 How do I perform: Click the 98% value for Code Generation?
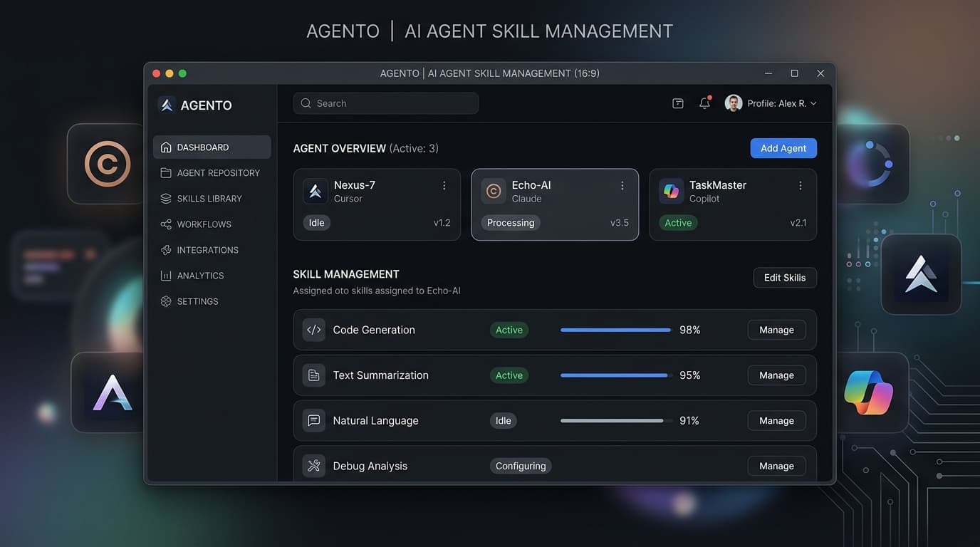click(x=690, y=330)
